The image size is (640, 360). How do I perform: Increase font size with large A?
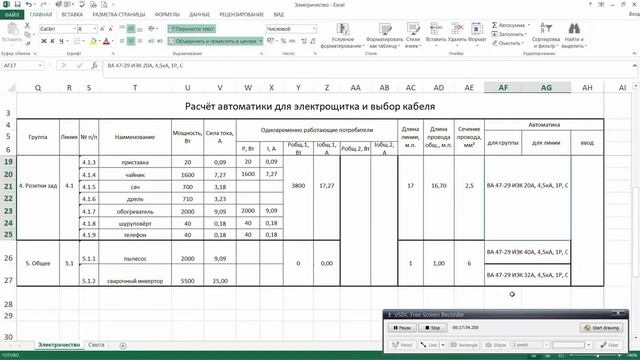pos(102,29)
